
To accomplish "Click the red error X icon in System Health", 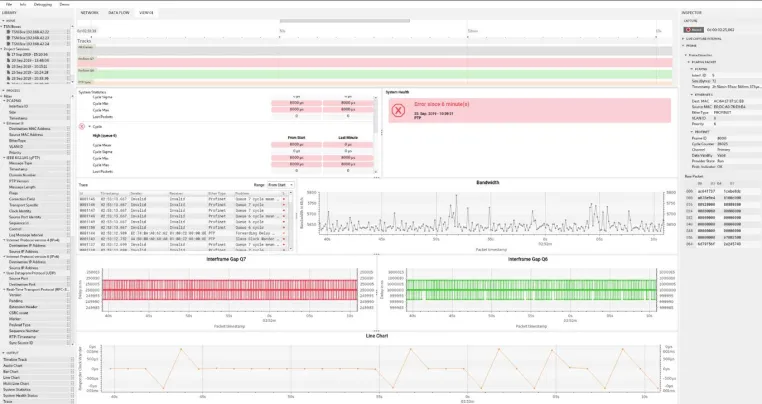I will (398, 110).
